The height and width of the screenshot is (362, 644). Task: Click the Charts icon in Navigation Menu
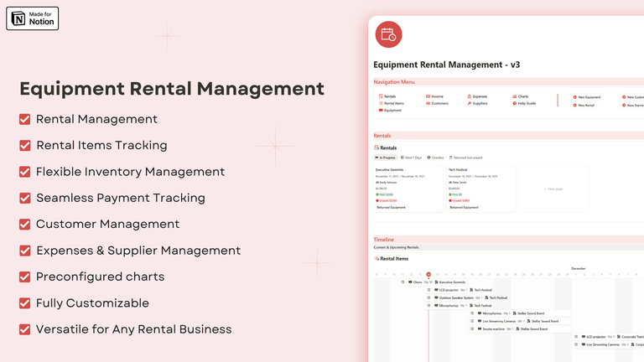pyautogui.click(x=515, y=96)
